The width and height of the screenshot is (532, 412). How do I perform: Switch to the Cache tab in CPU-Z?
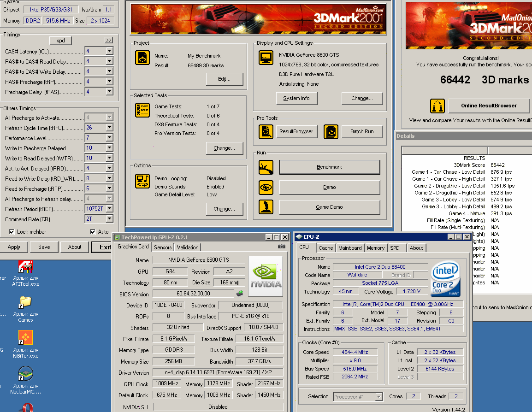click(x=326, y=248)
